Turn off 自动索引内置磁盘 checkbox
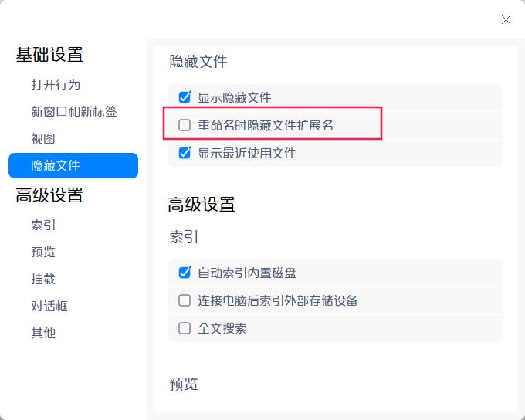The image size is (525, 420). click(x=185, y=273)
